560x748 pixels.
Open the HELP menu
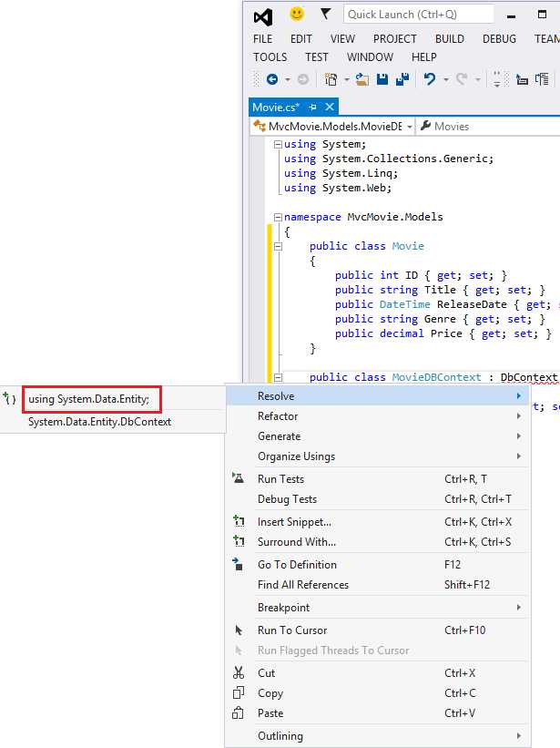[424, 57]
